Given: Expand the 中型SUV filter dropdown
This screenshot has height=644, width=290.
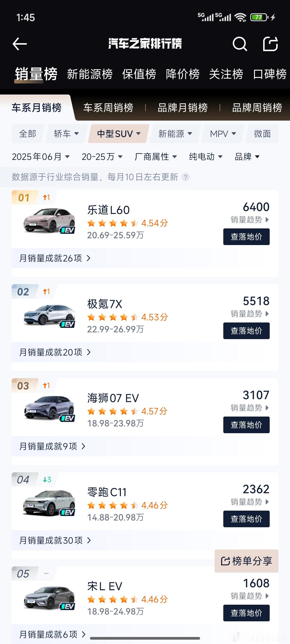Looking at the screenshot, I should pos(119,134).
